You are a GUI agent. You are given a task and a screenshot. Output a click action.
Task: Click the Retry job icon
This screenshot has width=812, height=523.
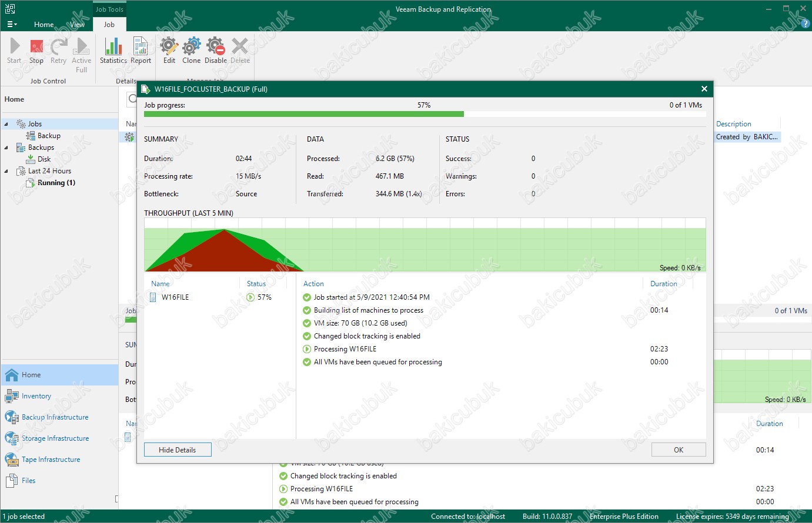pyautogui.click(x=58, y=51)
